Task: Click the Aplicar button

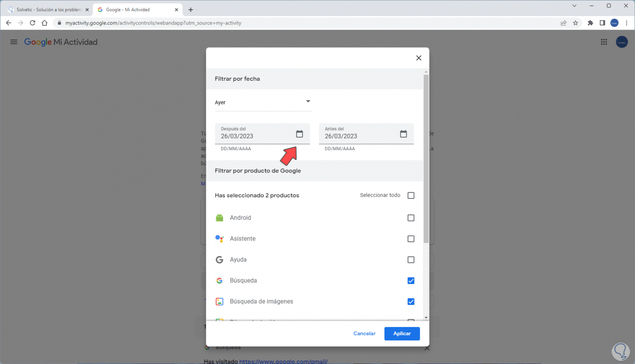Action: [402, 334]
